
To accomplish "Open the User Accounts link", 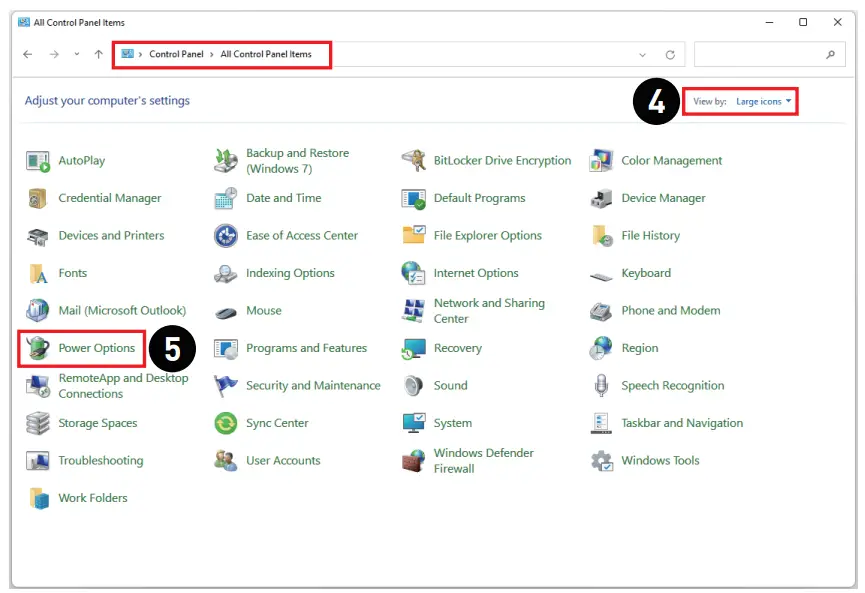I will pos(283,461).
